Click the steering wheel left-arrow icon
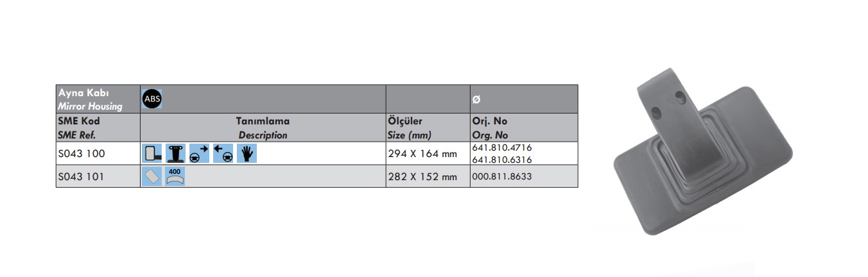868x277 pixels. (x=223, y=154)
